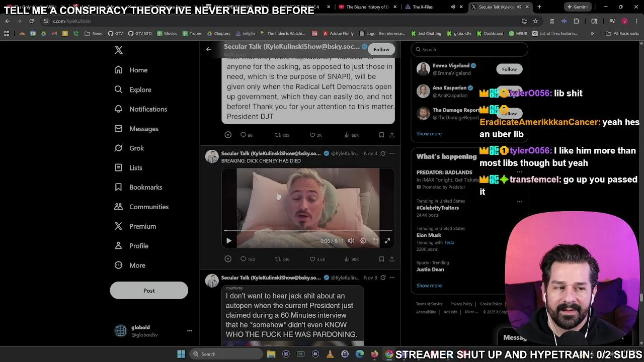Open options for #CelebrityTraitors trend
Screen dimensions: 644x362
coord(519,201)
